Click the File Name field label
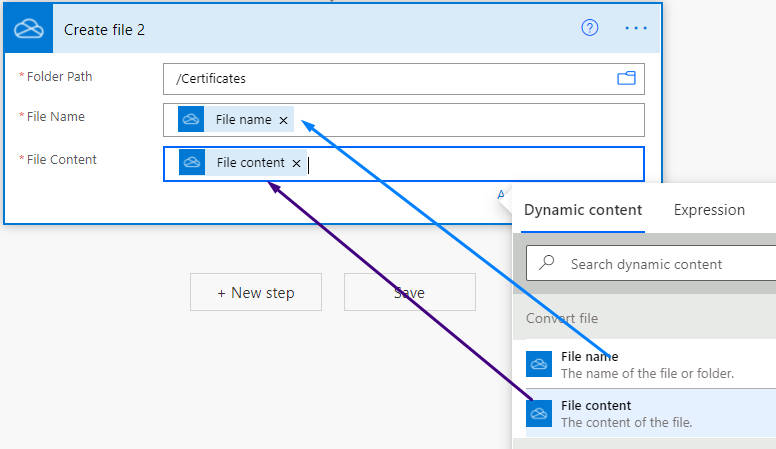Screen dimensions: 776x449 coord(55,117)
